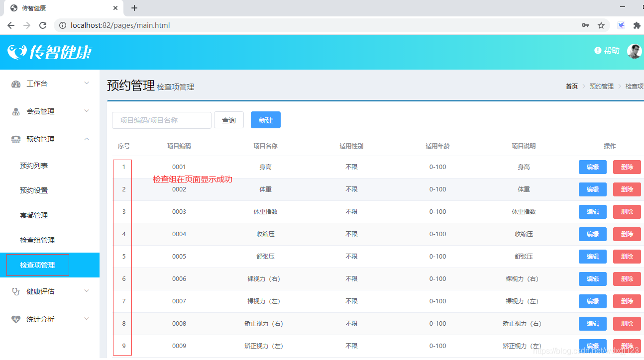Expand the 统计分析 menu chevron

[87, 319]
